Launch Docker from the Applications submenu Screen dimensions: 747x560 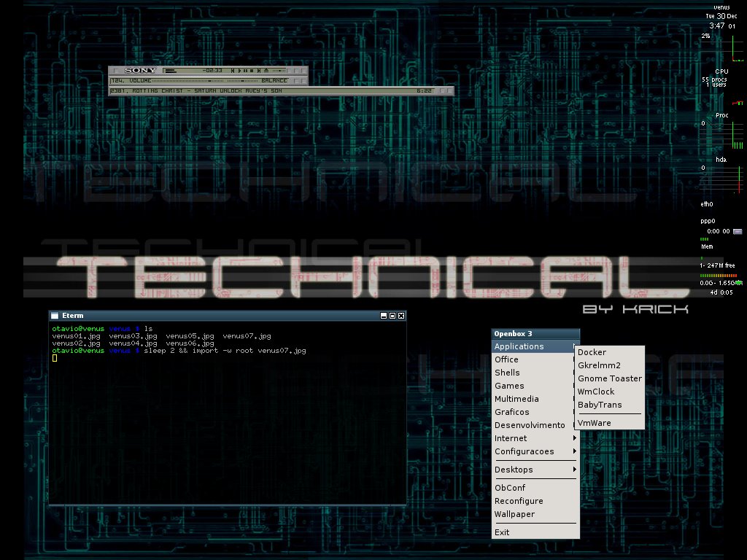coord(609,352)
